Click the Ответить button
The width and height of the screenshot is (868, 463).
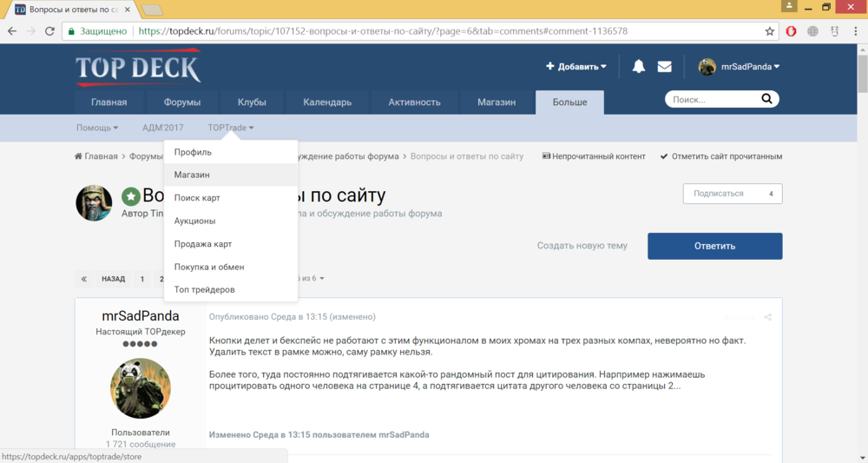[x=714, y=246]
